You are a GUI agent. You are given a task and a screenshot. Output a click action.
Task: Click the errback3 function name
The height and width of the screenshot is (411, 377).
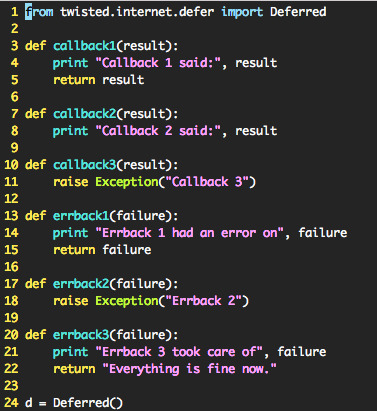[x=81, y=335]
